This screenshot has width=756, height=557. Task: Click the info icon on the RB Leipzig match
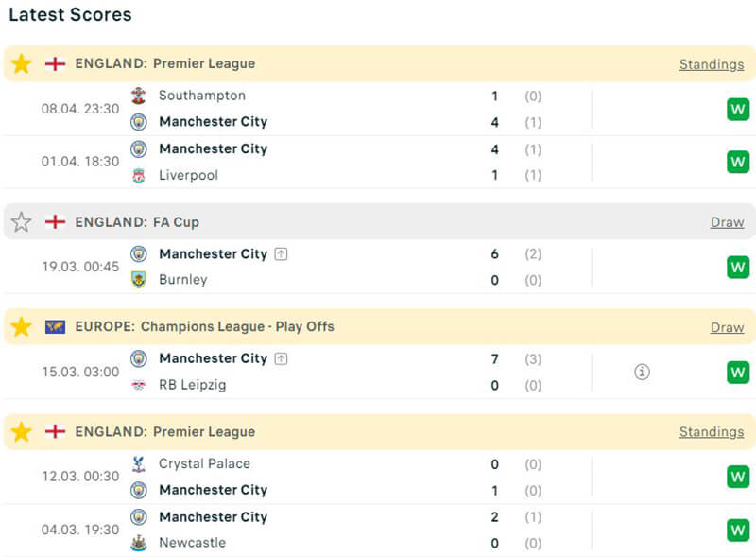pyautogui.click(x=642, y=372)
